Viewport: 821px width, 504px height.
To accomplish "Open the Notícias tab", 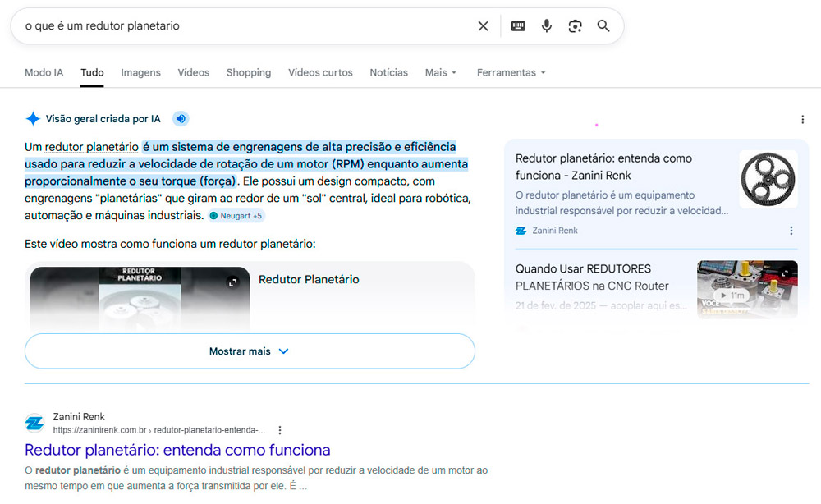I will tap(388, 72).
